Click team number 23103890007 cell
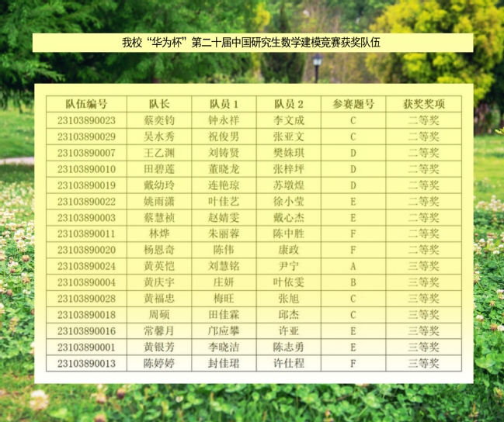The image size is (504, 422). pos(86,153)
